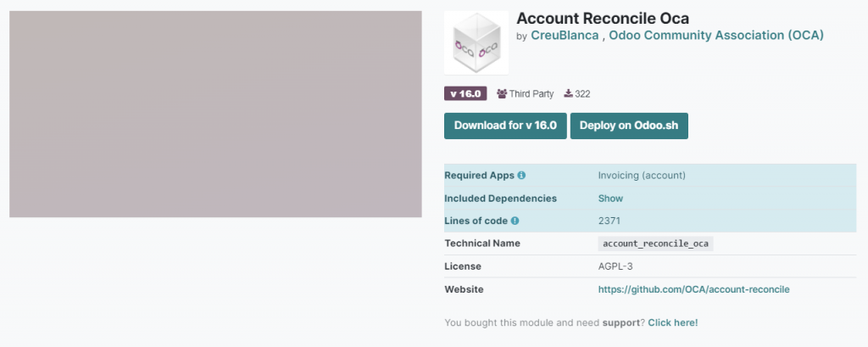This screenshot has width=868, height=347.
Task: Click the Third Party users icon
Action: [502, 93]
